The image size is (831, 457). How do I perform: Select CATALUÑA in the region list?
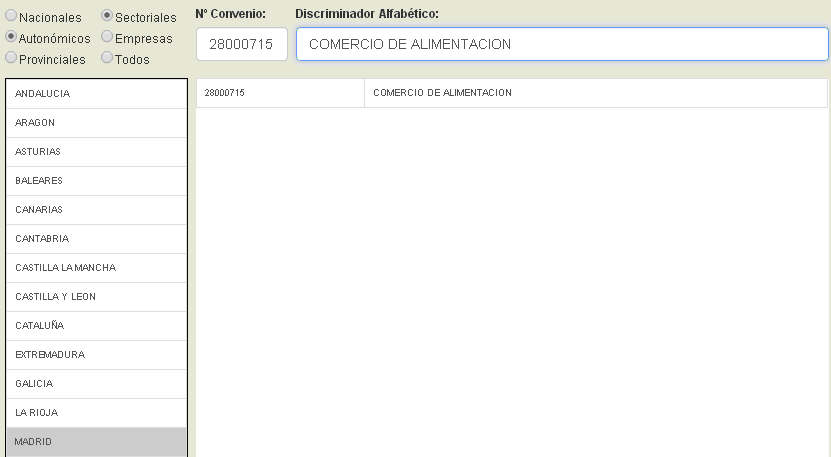(x=96, y=325)
